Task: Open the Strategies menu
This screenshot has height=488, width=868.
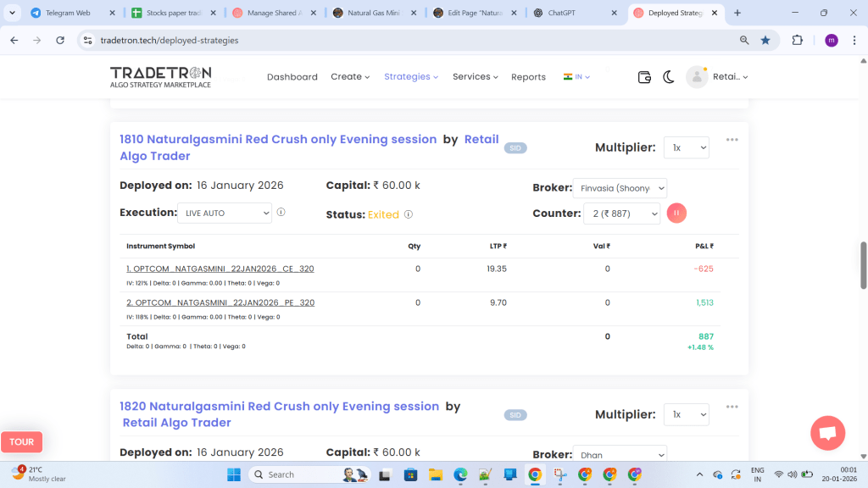Action: pos(411,76)
